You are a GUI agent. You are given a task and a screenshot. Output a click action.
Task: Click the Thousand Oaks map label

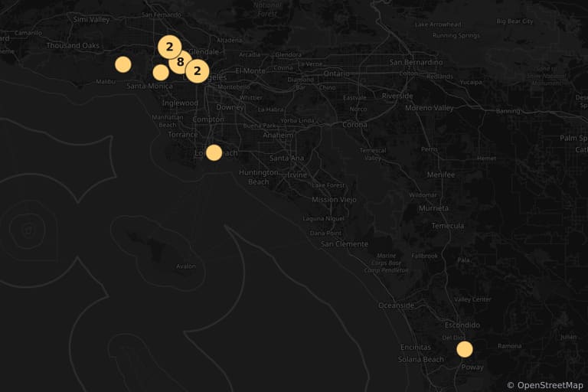[x=73, y=45]
